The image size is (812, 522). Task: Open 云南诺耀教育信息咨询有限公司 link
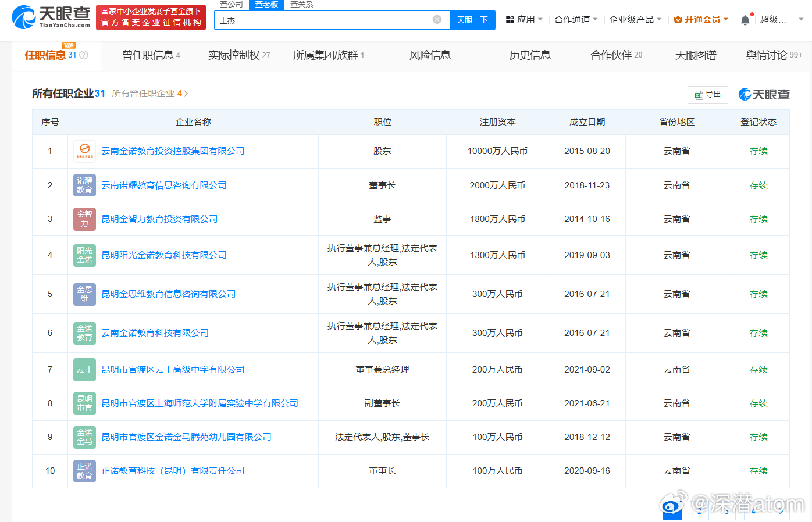(x=164, y=185)
